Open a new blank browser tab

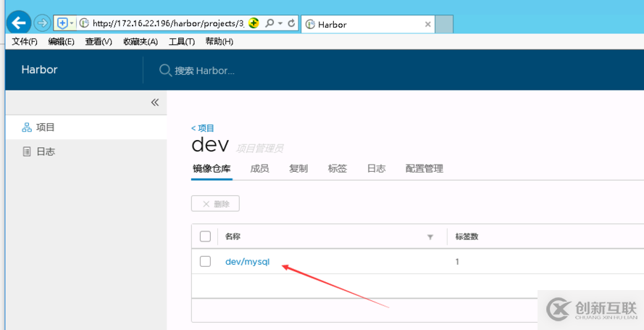coord(444,24)
